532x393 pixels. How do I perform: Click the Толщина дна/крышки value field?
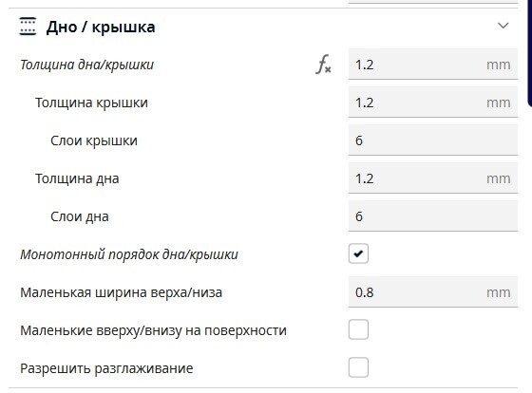433,65
